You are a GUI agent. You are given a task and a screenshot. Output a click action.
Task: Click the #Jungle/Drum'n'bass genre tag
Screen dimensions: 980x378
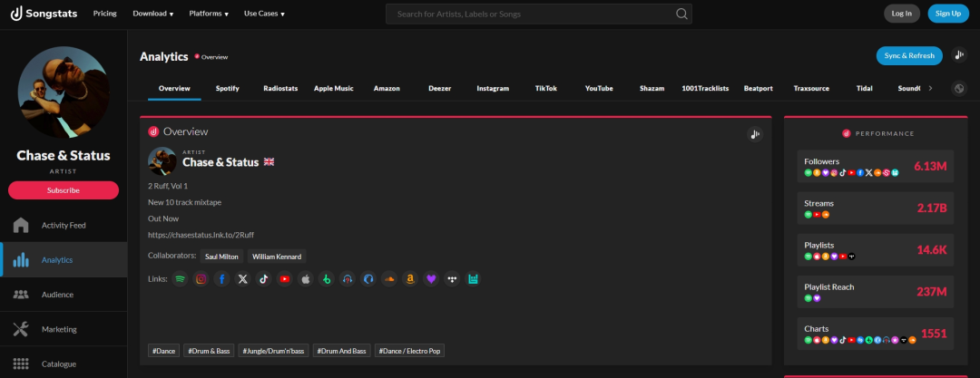click(273, 351)
